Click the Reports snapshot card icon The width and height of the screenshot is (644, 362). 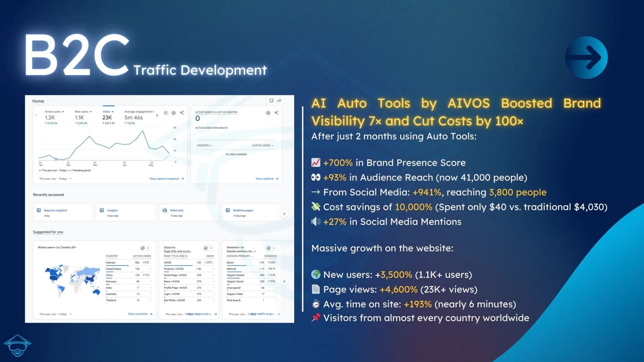click(x=39, y=210)
